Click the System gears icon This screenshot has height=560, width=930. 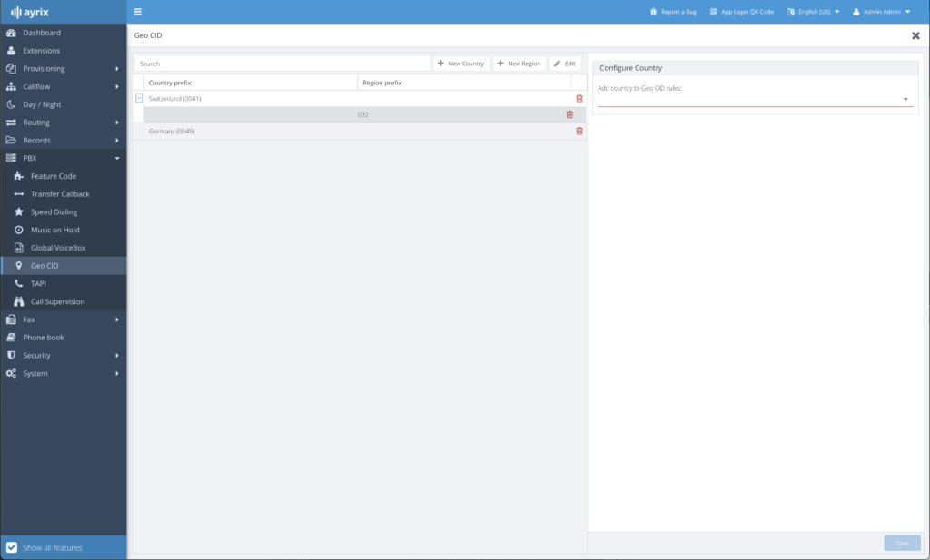11,373
